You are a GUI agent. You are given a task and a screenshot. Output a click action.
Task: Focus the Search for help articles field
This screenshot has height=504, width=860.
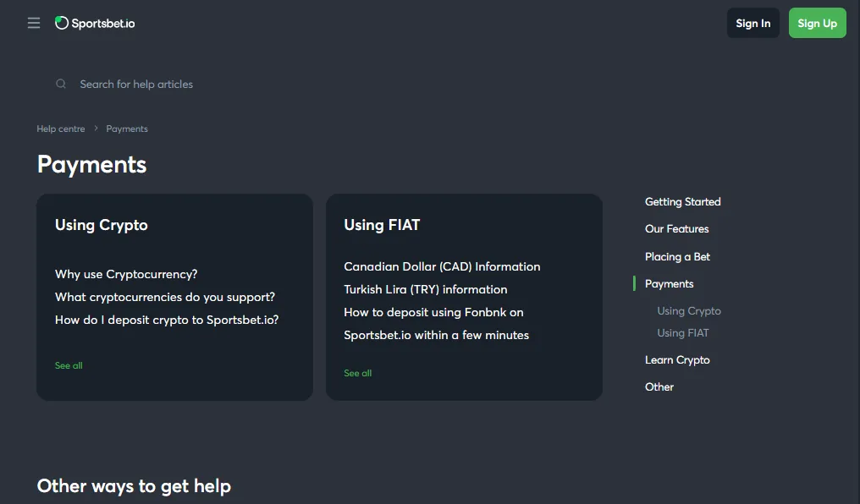coord(136,85)
